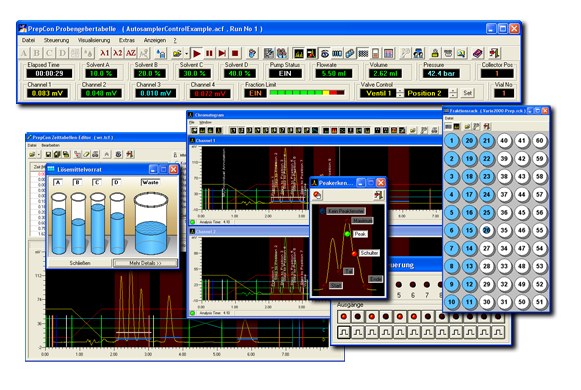Viewport: 581px width, 390px height.
Task: Adjust the Position 2 spinner arrows
Action: click(x=453, y=93)
